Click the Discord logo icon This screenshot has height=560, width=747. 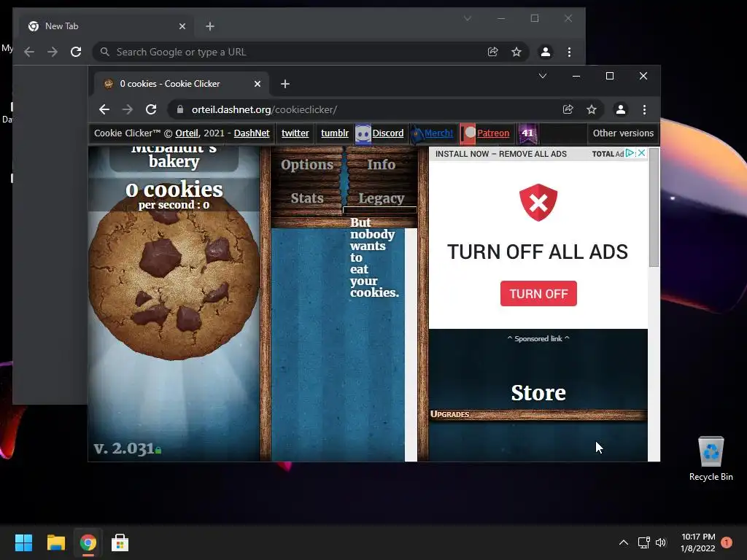pos(363,134)
